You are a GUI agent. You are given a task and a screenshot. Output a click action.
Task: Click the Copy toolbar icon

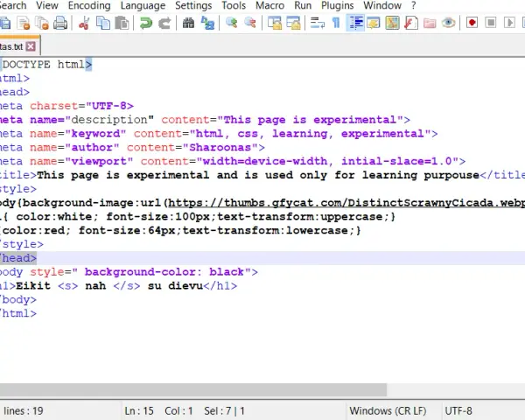click(x=103, y=23)
